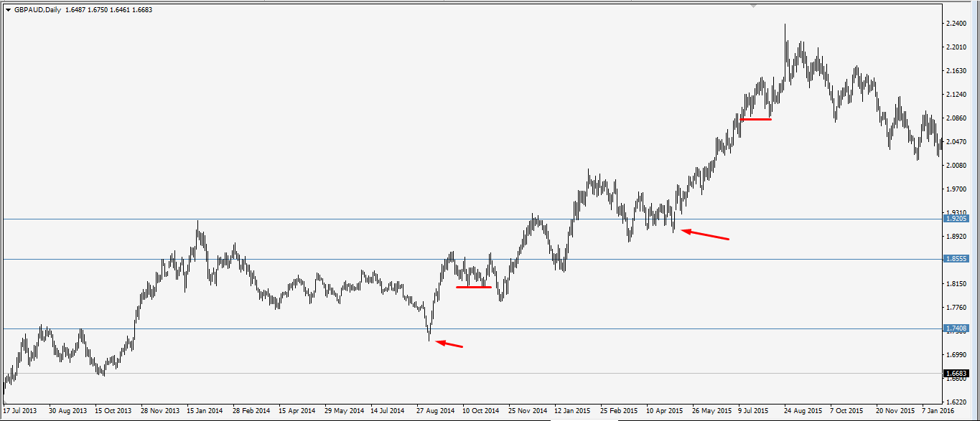Screen dimensions: 980x421
Task: Click the 26 May 2015 date label
Action: pos(711,411)
